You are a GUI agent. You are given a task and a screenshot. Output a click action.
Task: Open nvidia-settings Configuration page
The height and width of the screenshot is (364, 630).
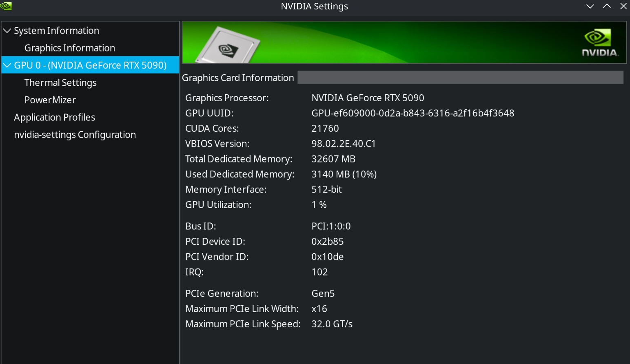point(75,135)
